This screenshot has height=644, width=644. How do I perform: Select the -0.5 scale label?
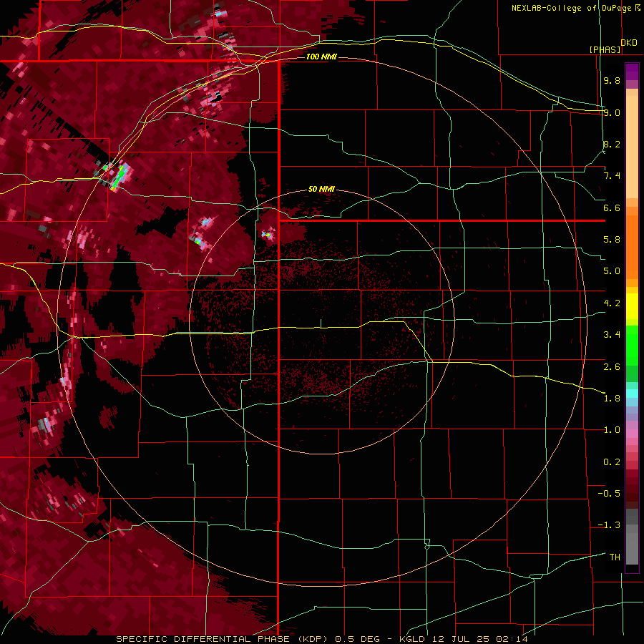tap(609, 493)
